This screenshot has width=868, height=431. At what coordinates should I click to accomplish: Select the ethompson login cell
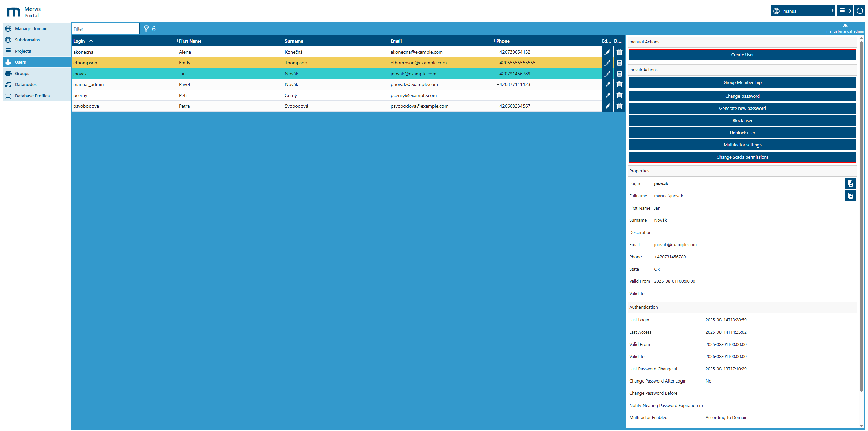[x=124, y=63]
